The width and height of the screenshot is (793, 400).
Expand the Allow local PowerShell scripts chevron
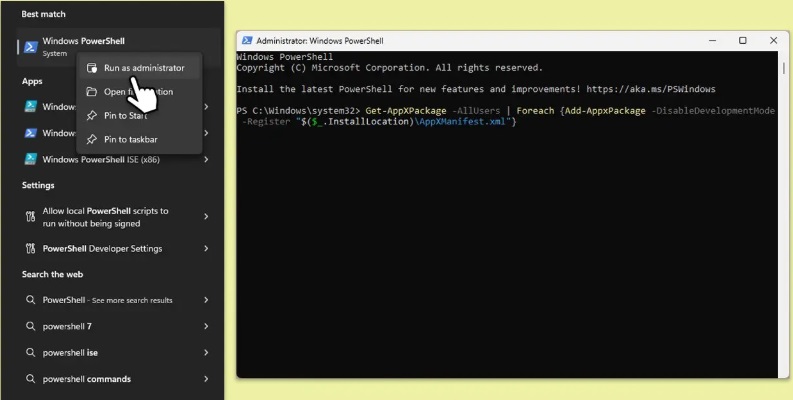(x=206, y=216)
